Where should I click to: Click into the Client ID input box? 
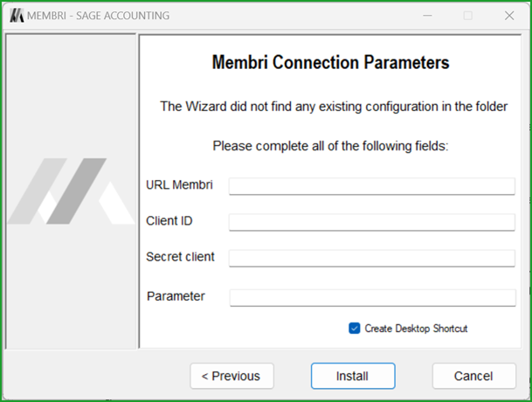pos(371,222)
